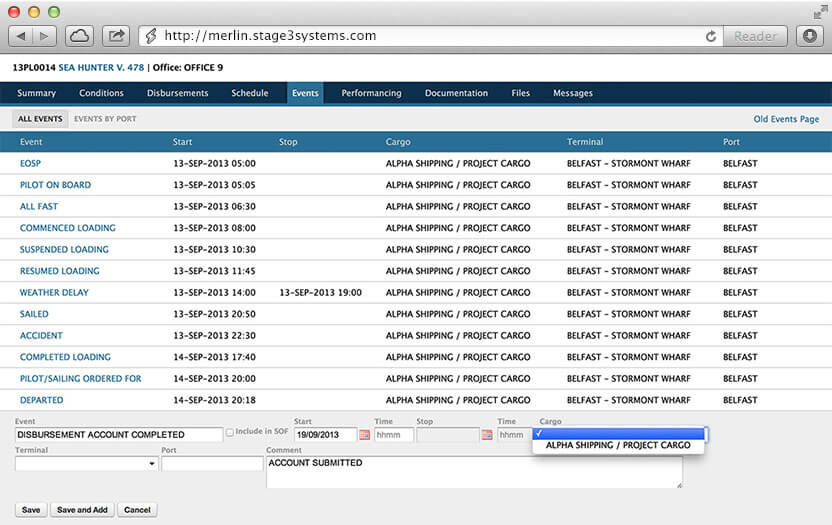Toggle Include in SOF checkbox
The width and height of the screenshot is (832, 525).
230,432
